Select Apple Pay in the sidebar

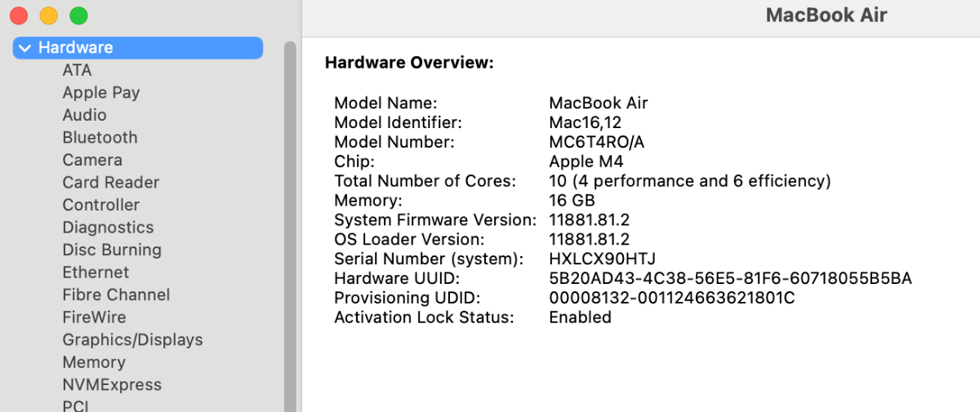(x=100, y=93)
